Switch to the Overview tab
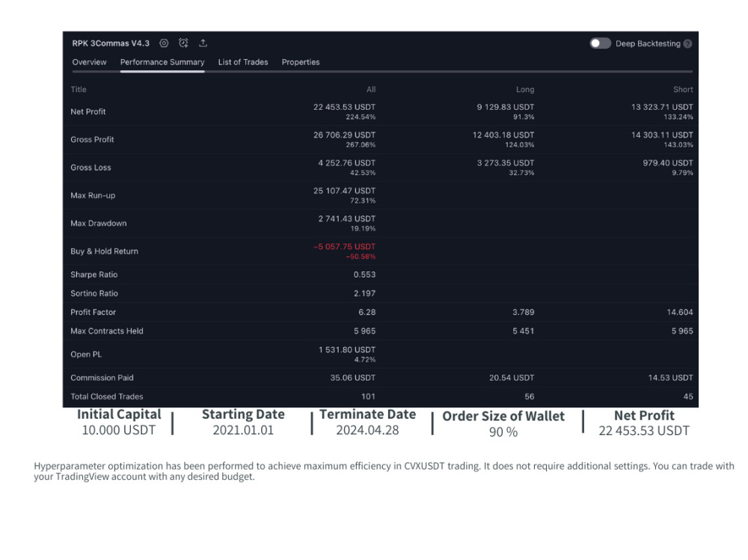This screenshot has height=560, width=748. pos(89,62)
